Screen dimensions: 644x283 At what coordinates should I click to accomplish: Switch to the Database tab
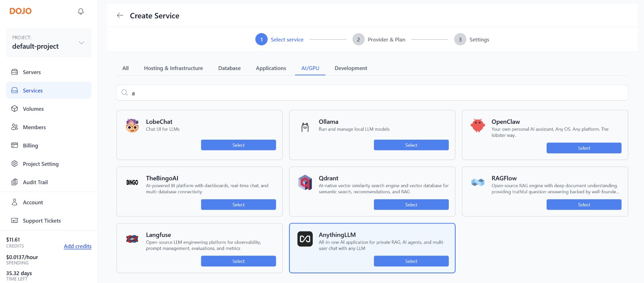point(229,68)
